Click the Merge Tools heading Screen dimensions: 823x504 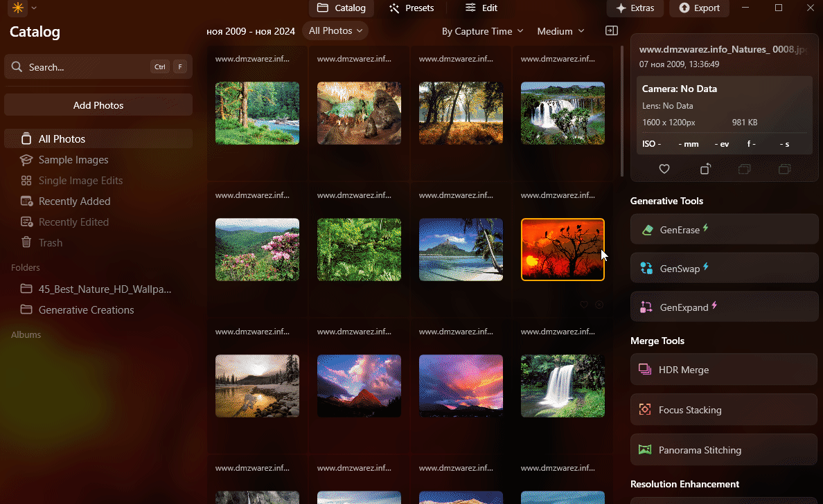(x=657, y=341)
